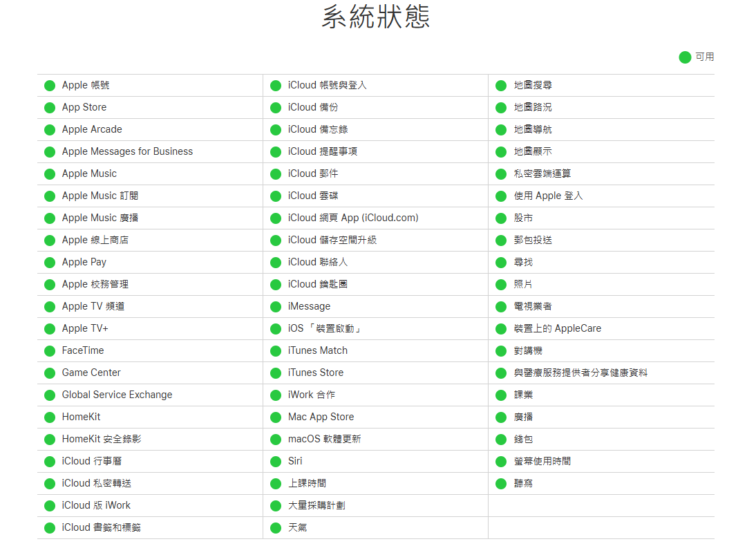The image size is (756, 546).
Task: Click the iOS「裝置啟動」label
Action: point(325,328)
